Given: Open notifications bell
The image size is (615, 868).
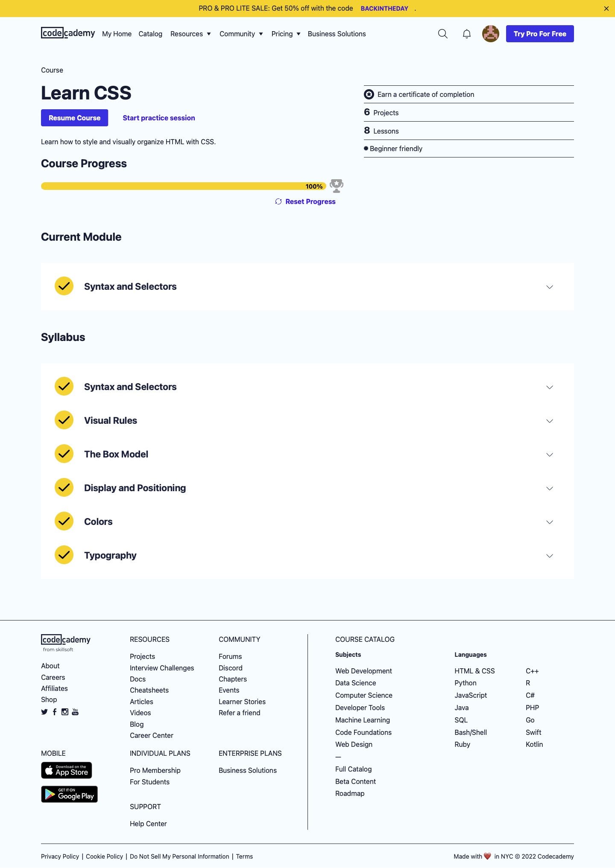Looking at the screenshot, I should [x=467, y=34].
